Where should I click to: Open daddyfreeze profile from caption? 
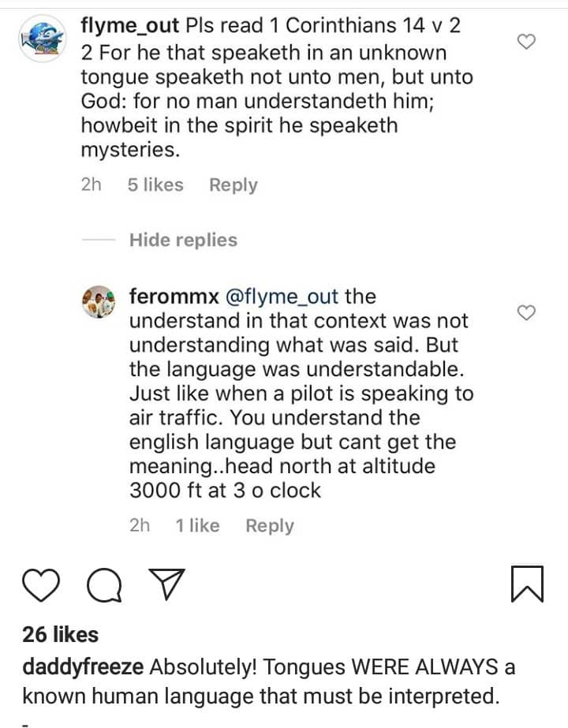(82, 668)
